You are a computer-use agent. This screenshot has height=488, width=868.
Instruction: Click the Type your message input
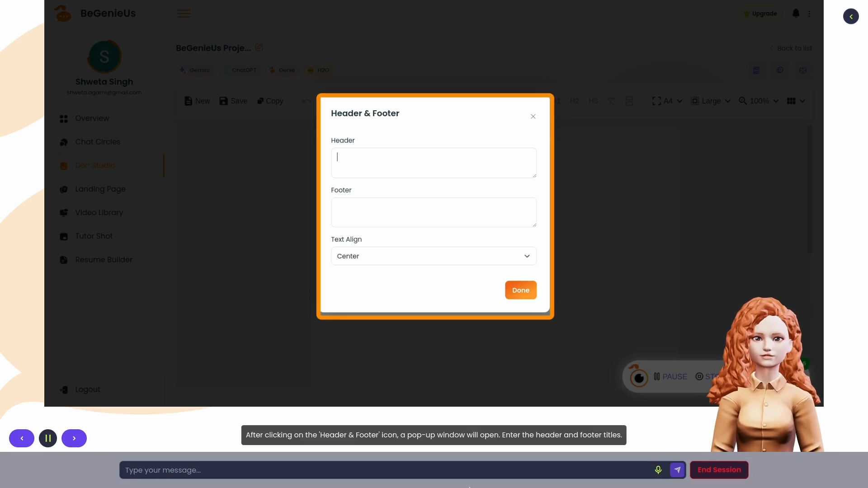coord(384,470)
